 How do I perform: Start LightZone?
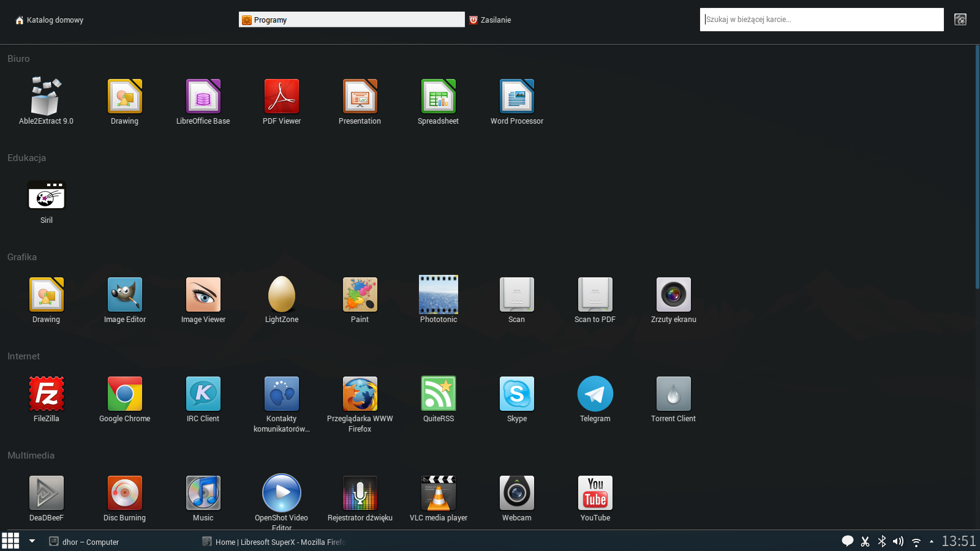(281, 300)
